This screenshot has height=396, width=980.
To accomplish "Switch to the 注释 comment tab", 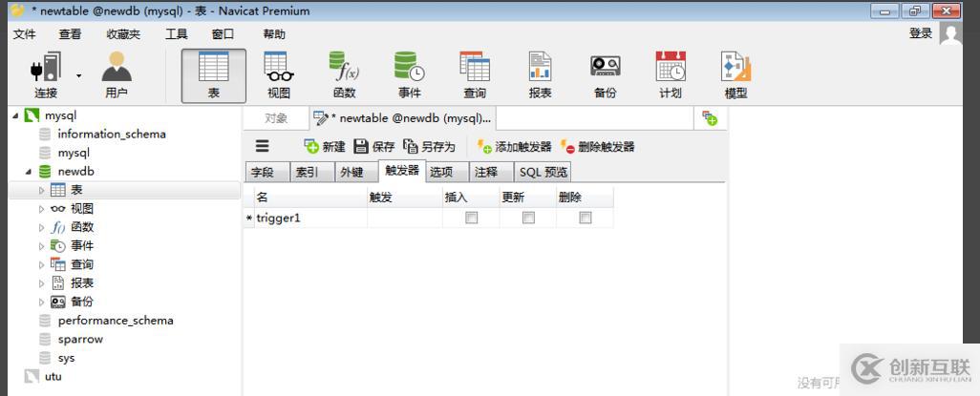I will (491, 172).
